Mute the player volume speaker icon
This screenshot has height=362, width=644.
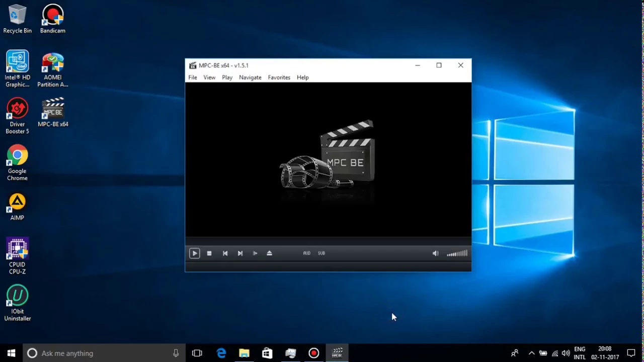point(435,253)
